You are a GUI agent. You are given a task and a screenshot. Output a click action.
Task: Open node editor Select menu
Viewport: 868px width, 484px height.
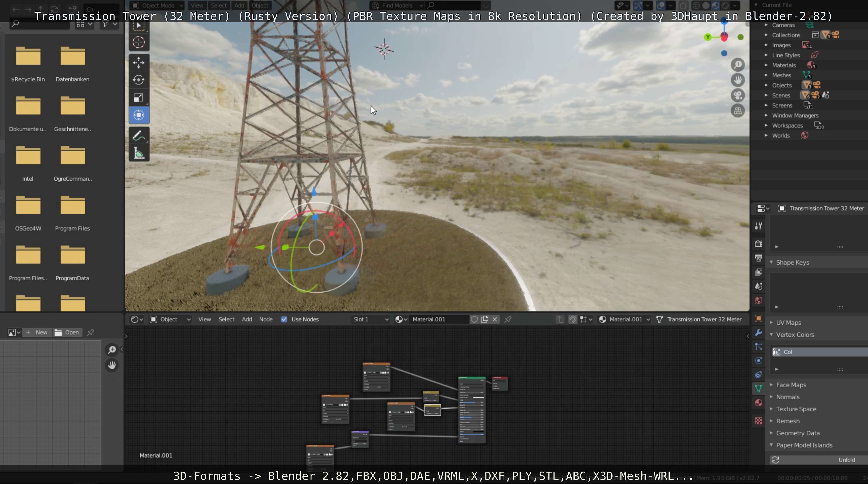pos(226,319)
